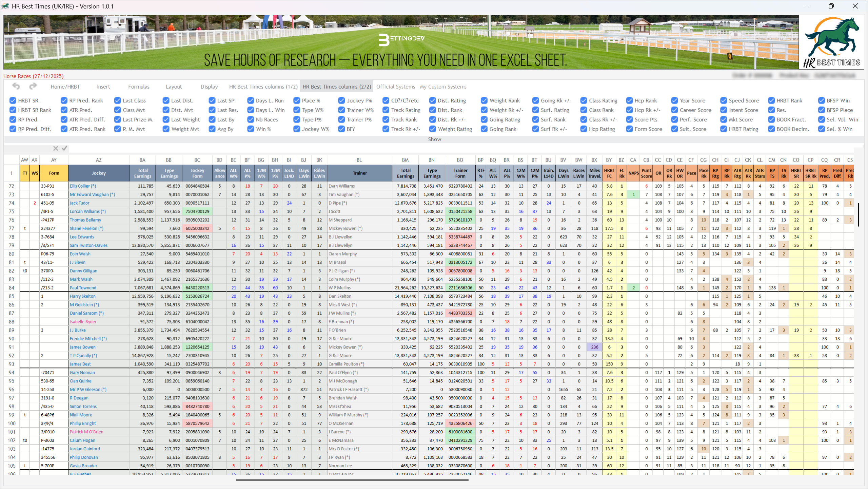
Task: Click the Total Earnings cell 21,964,262
Action: [x=405, y=288]
